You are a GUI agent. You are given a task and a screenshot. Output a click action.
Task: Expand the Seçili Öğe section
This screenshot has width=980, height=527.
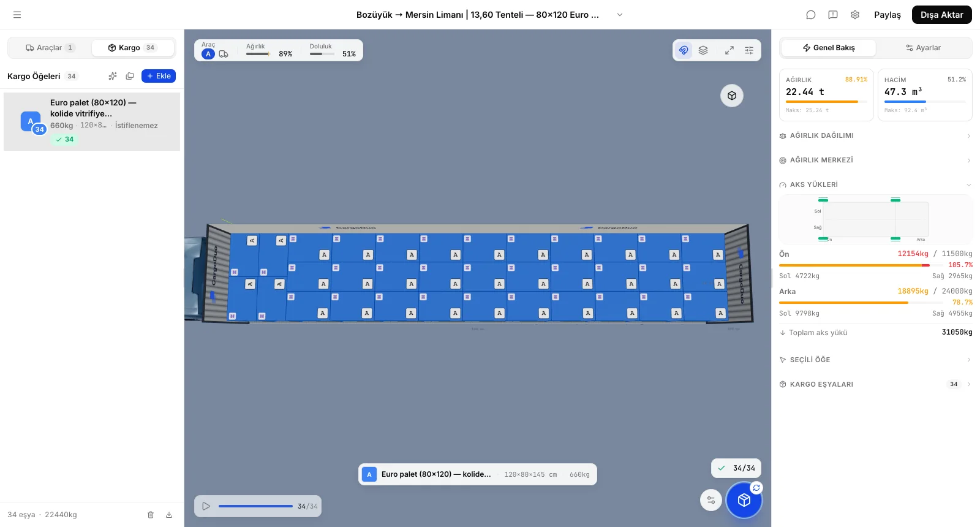[x=875, y=360]
